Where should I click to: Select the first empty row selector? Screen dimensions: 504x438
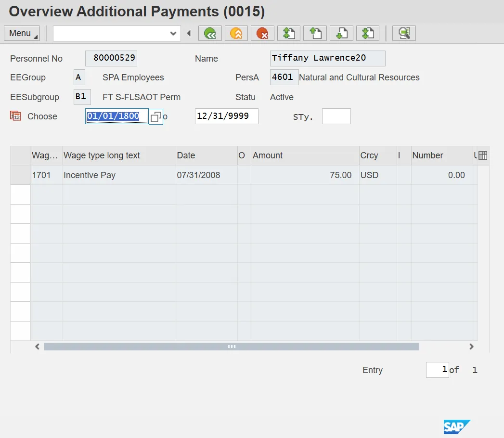click(x=20, y=194)
